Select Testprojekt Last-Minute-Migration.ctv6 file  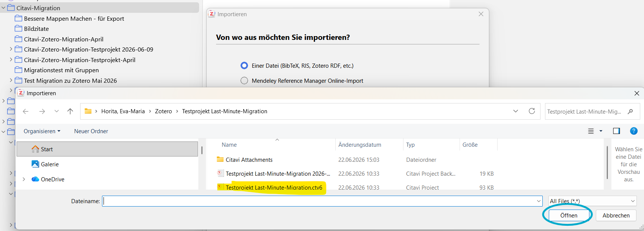click(x=274, y=187)
